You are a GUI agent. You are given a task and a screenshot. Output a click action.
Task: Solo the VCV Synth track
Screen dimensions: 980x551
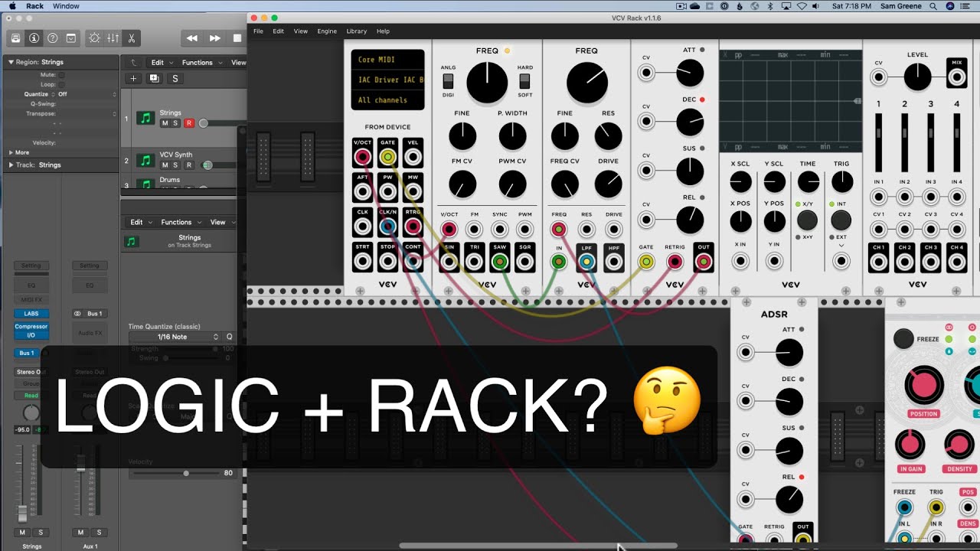click(175, 165)
